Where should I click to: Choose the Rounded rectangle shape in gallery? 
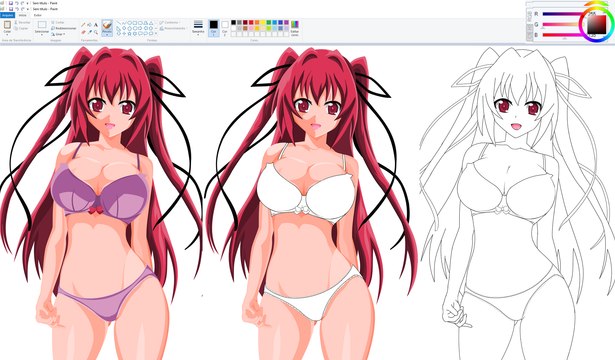pyautogui.click(x=140, y=23)
